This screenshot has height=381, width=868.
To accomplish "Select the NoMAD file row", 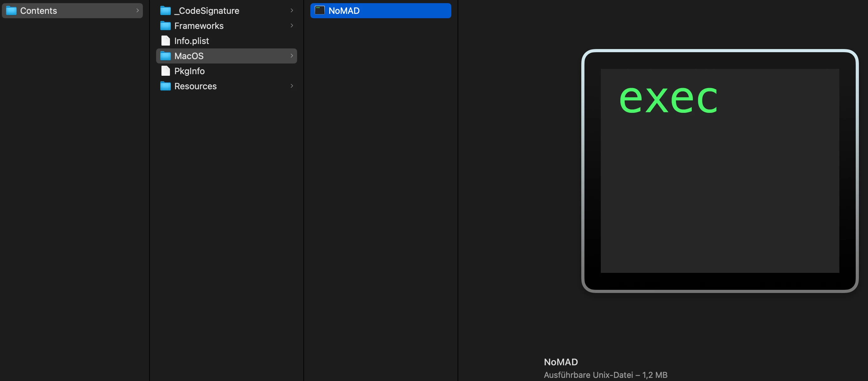I will [380, 10].
